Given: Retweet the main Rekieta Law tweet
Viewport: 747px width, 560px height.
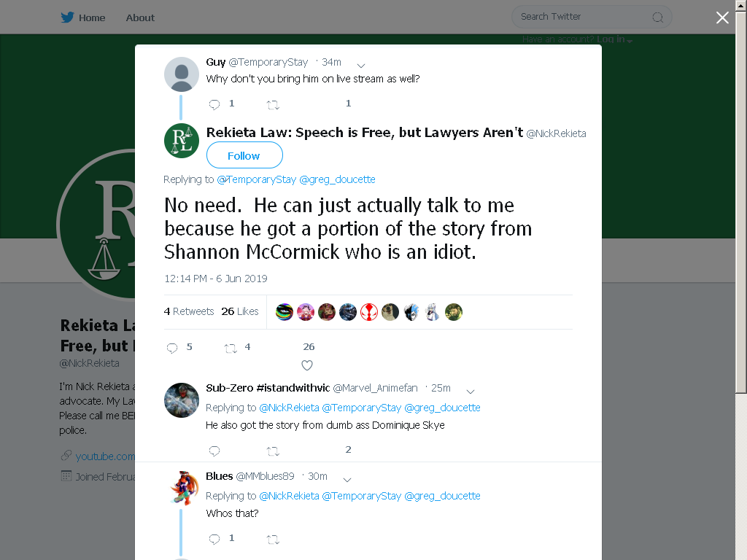Looking at the screenshot, I should tap(231, 348).
